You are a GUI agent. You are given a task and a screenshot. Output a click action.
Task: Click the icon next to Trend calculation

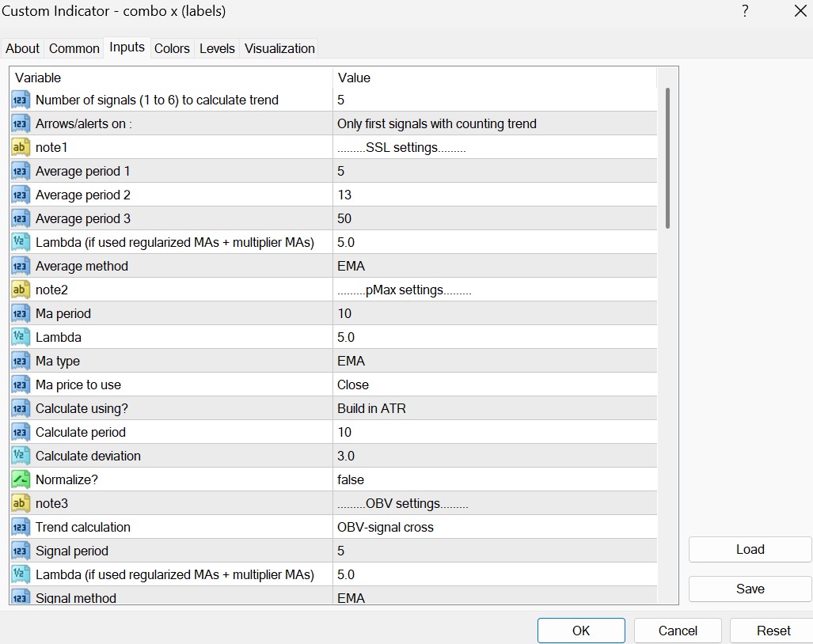pyautogui.click(x=21, y=527)
